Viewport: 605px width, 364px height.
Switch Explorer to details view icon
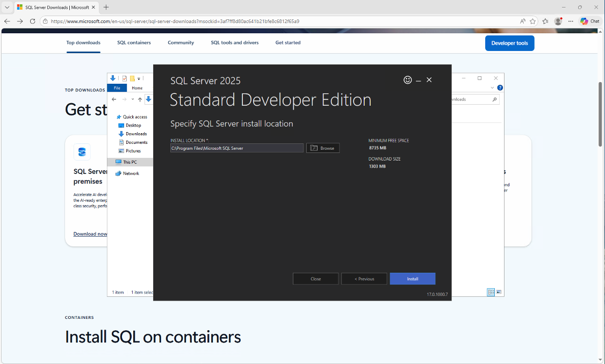point(491,292)
